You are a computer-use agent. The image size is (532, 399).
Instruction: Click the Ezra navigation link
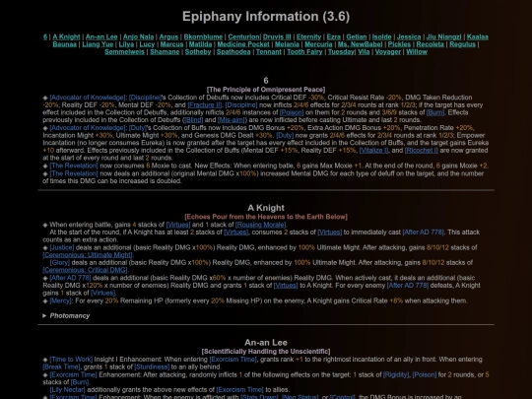tap(334, 37)
